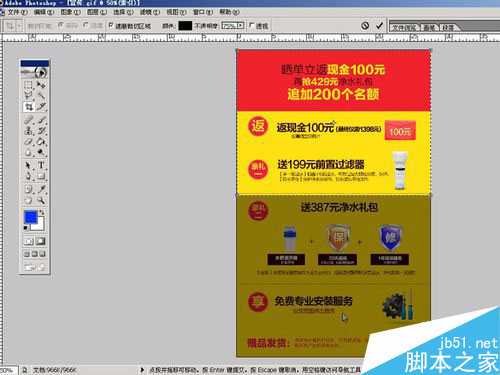
Task: Select the Zoom tool
Action: pyautogui.click(x=41, y=200)
